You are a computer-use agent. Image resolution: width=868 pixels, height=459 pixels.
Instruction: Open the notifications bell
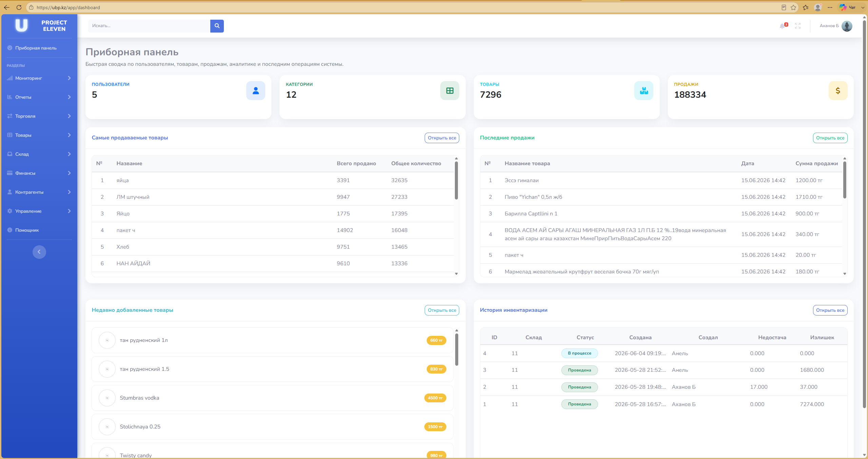coord(783,26)
